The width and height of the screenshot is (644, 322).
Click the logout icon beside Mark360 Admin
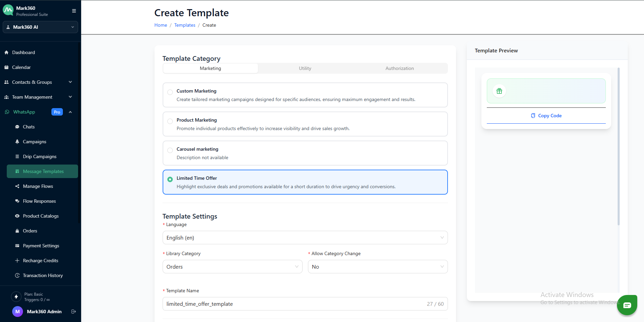coord(73,312)
